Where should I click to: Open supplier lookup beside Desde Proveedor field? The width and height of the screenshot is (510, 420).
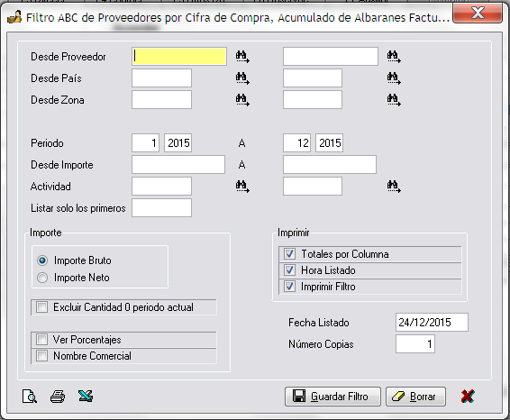coord(242,57)
